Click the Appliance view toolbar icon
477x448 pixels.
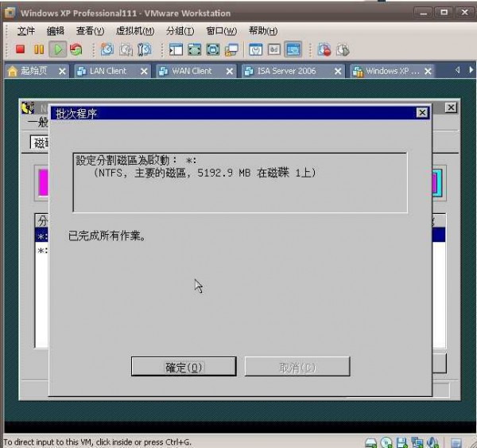tap(274, 49)
